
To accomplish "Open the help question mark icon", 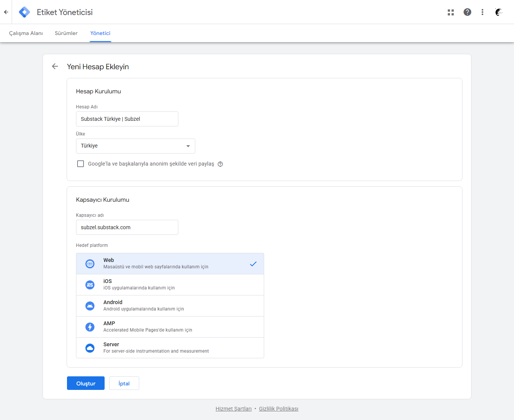I will pos(467,12).
